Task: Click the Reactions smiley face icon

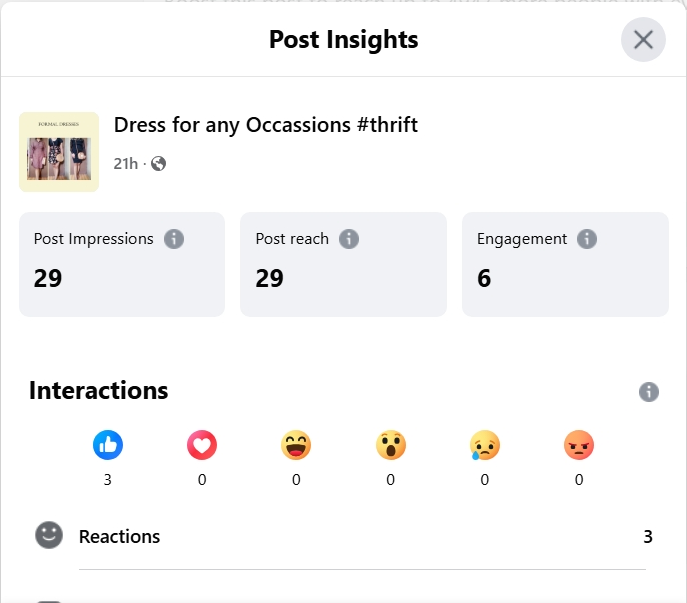Action: click(49, 536)
